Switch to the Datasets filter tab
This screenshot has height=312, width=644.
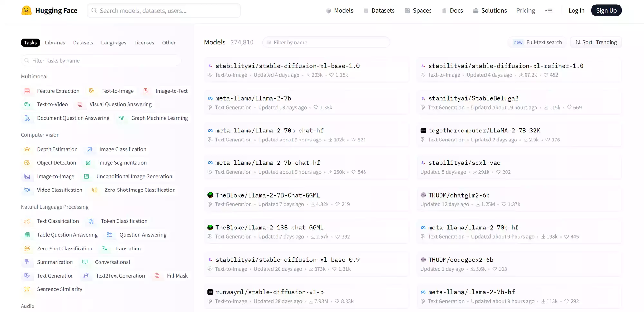[x=83, y=43]
